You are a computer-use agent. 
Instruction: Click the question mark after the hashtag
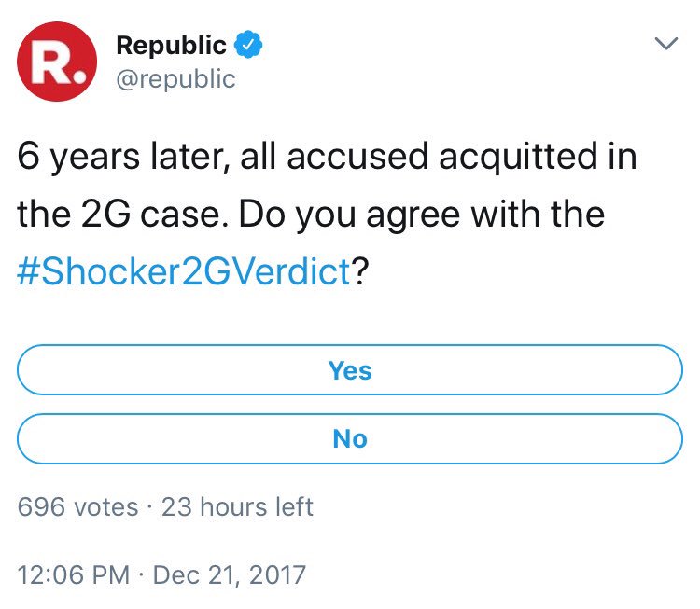(360, 270)
